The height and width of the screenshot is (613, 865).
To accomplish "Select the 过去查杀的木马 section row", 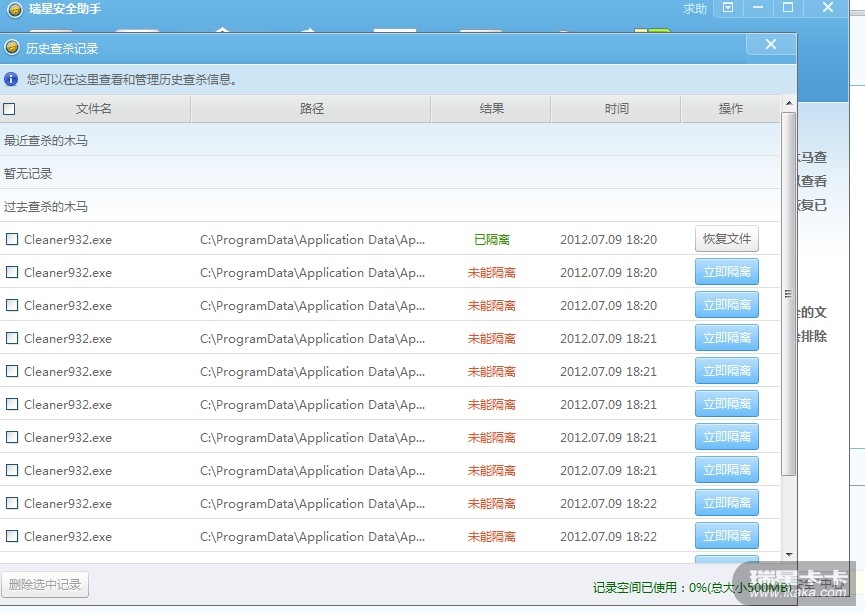I will pos(389,206).
